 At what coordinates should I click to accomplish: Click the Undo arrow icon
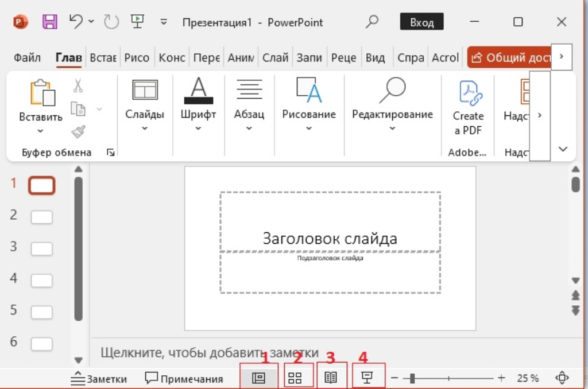tap(76, 22)
